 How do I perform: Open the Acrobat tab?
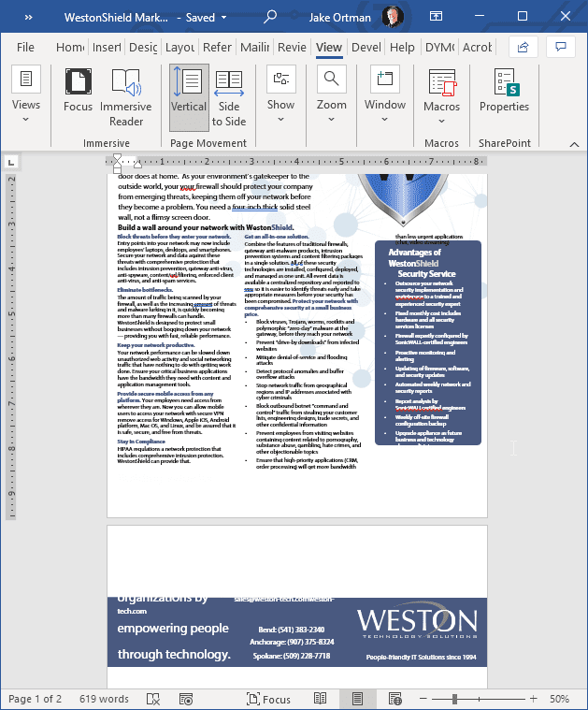477,47
